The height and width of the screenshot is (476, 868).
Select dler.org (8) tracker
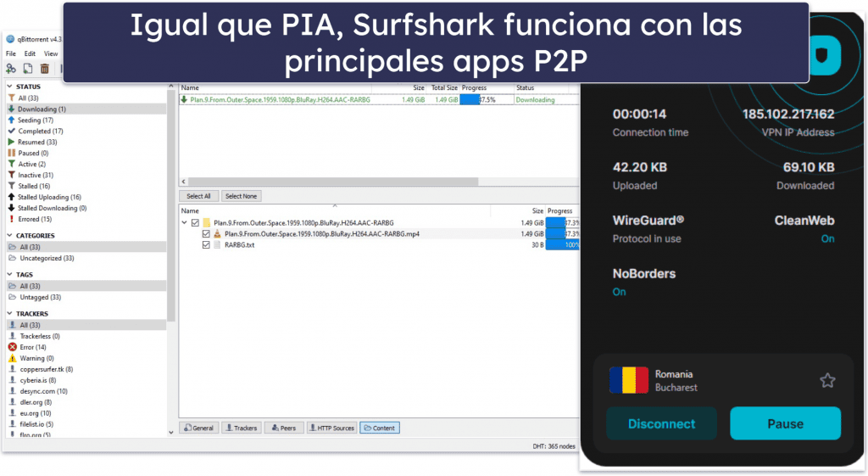36,402
